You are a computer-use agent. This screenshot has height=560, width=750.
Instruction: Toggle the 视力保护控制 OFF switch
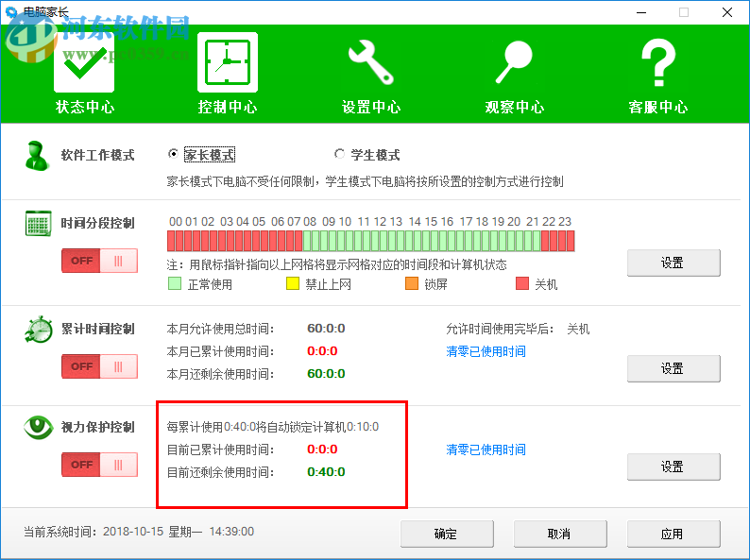[x=99, y=465]
